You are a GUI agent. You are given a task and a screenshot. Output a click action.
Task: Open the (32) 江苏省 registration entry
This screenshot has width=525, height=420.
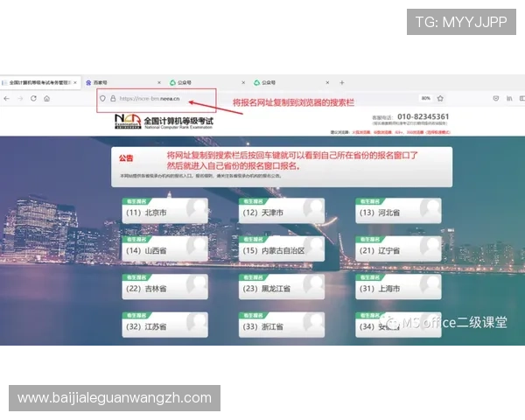pyautogui.click(x=164, y=325)
